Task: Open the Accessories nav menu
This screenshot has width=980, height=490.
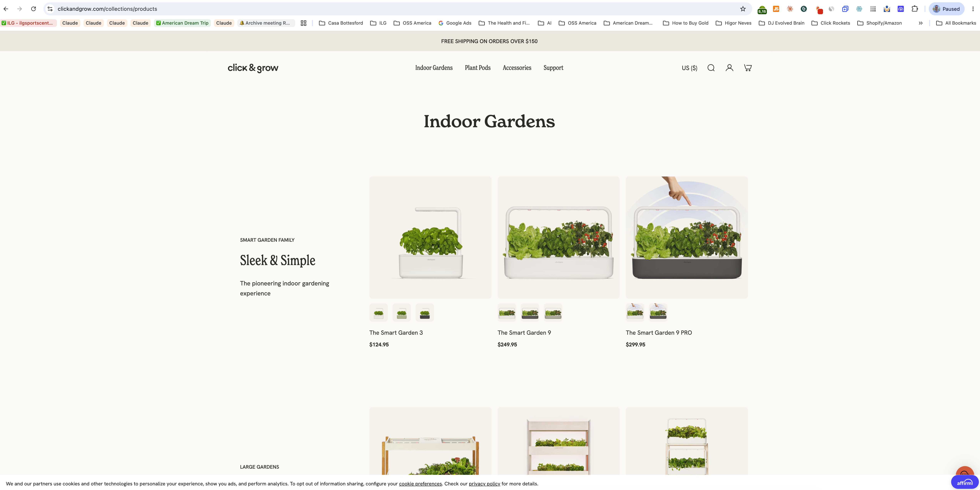Action: point(517,68)
